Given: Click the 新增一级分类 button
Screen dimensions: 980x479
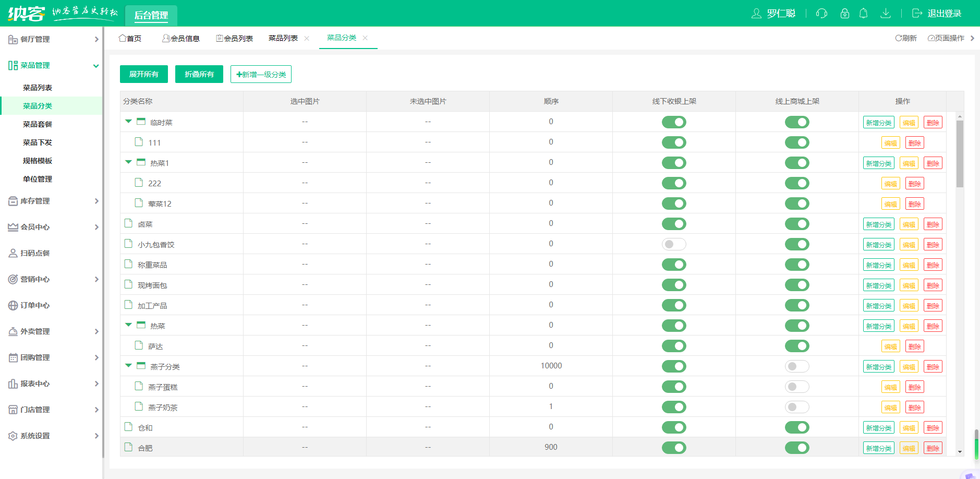Looking at the screenshot, I should click(261, 74).
